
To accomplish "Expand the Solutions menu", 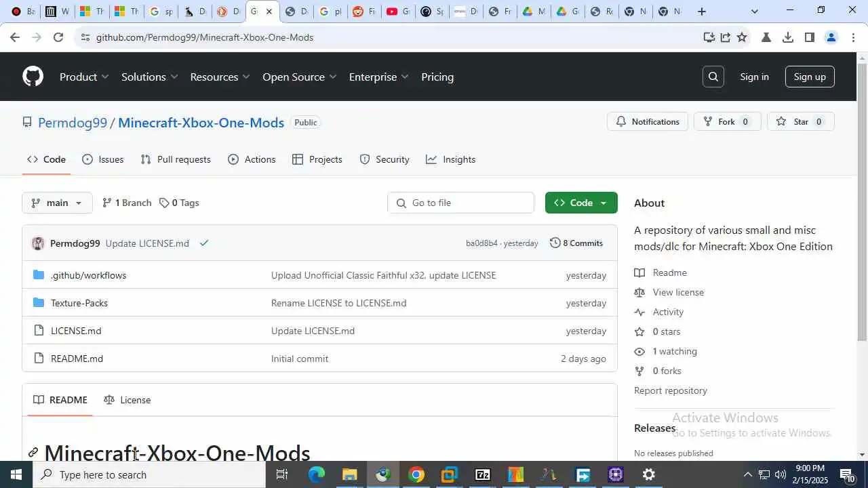I will click(149, 77).
